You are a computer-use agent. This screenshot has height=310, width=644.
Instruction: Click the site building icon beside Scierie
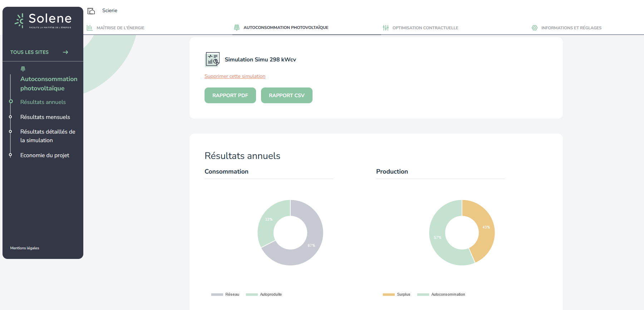[91, 11]
